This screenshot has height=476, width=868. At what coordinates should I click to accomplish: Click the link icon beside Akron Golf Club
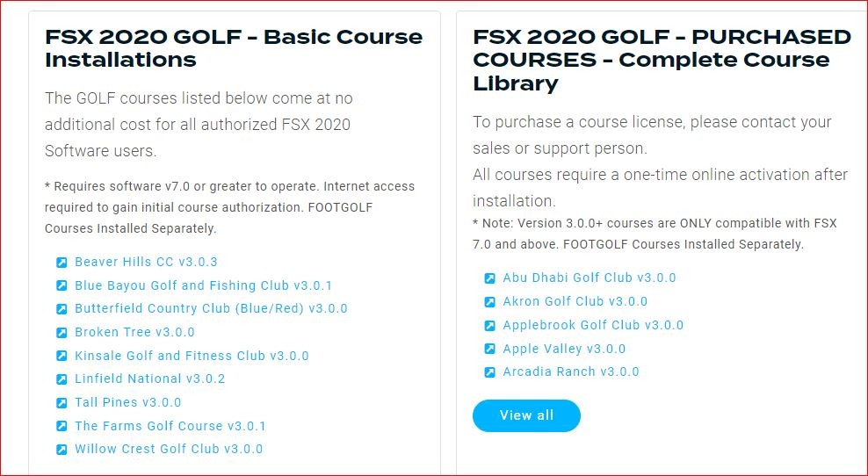[489, 301]
